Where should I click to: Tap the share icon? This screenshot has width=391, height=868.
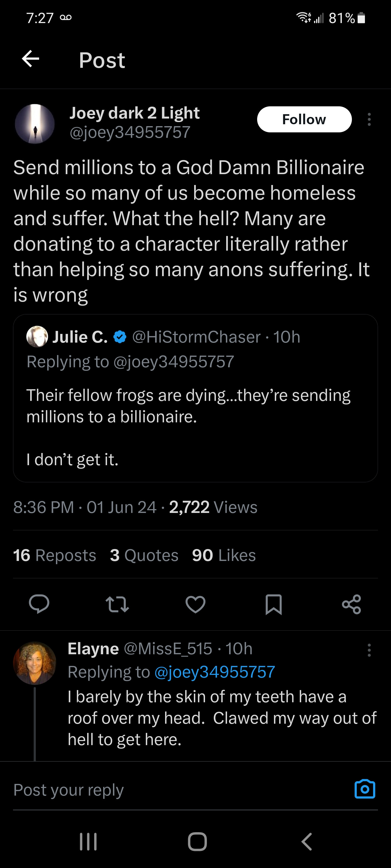(352, 604)
